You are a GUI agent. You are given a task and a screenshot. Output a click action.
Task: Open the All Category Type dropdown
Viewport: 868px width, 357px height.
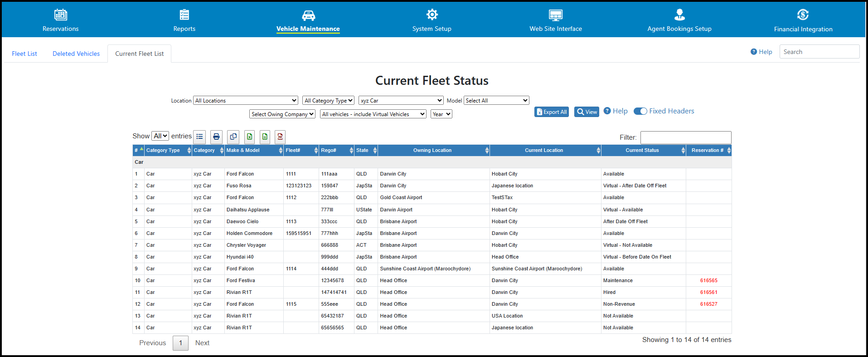328,101
